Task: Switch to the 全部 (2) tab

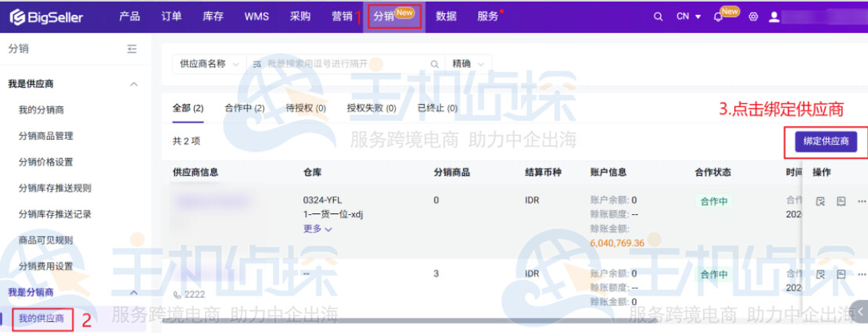Action: click(x=188, y=109)
